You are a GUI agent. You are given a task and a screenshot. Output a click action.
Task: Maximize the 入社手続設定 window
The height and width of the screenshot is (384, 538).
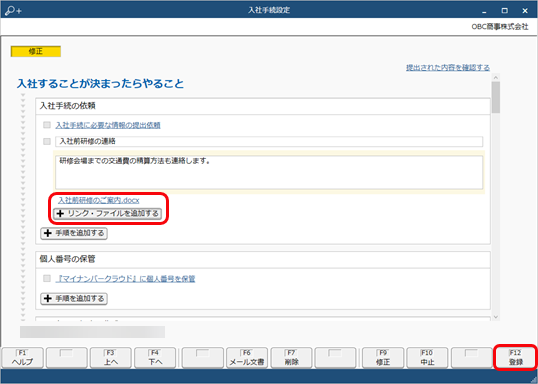tap(504, 11)
